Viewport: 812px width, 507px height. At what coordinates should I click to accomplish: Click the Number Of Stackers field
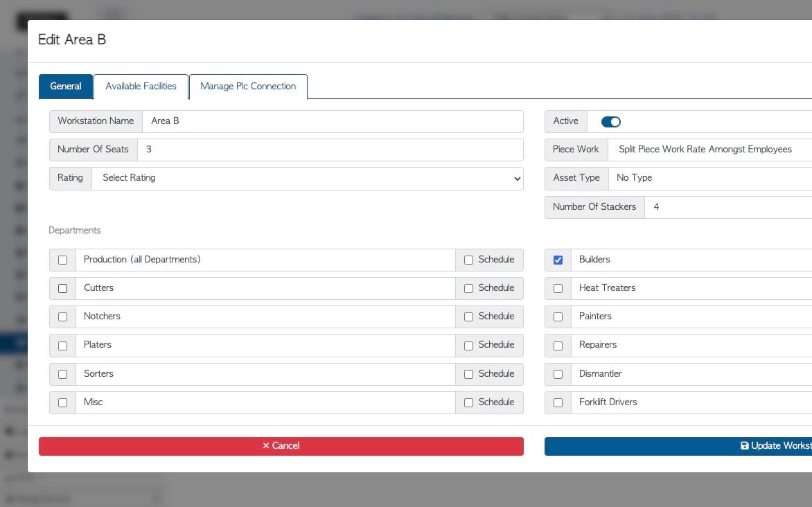coord(728,207)
